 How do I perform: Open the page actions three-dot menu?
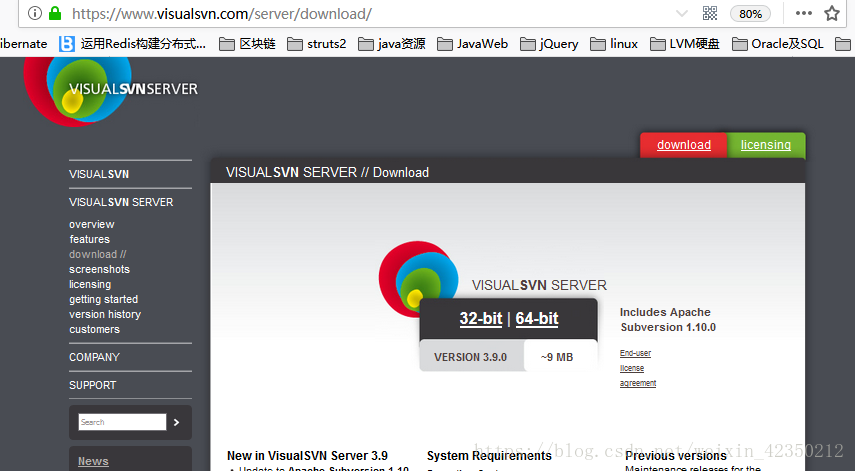[803, 13]
